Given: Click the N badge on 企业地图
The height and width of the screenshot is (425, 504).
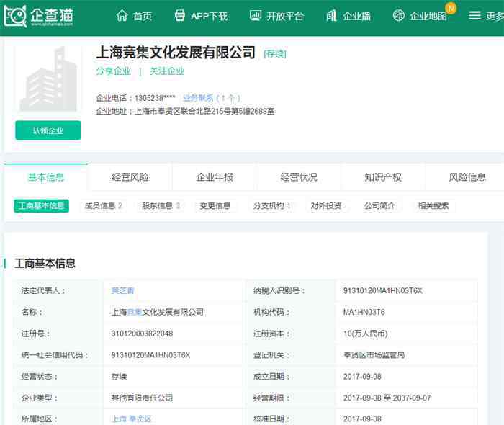Looking at the screenshot, I should click(x=451, y=8).
